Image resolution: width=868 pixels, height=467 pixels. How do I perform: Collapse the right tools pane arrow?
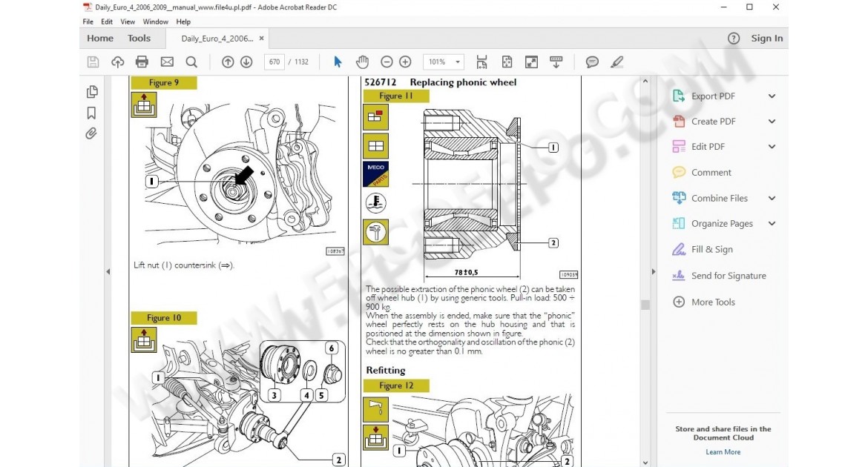[x=653, y=272]
